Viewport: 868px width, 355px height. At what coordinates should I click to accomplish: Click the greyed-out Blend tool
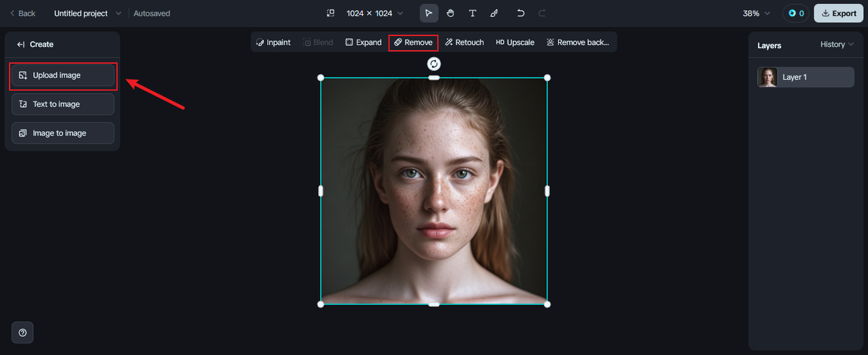click(x=318, y=42)
